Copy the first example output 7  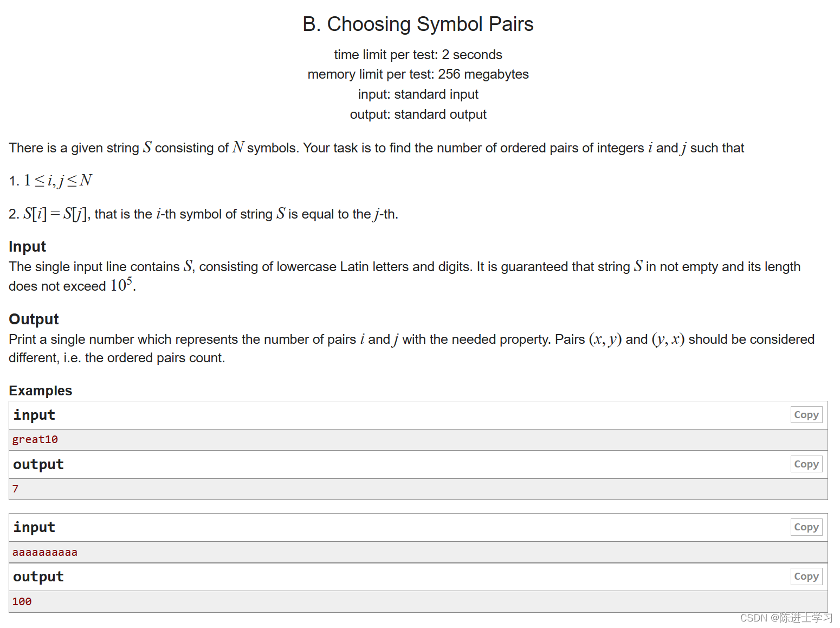point(806,464)
